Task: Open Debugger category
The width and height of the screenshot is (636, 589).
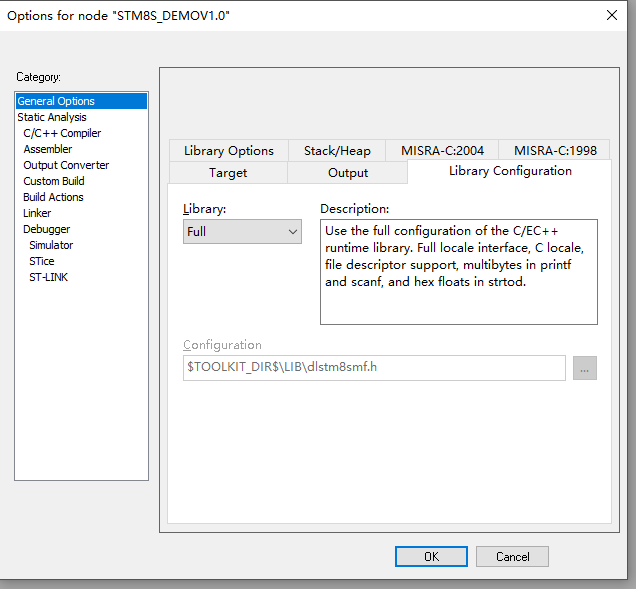Action: [46, 229]
